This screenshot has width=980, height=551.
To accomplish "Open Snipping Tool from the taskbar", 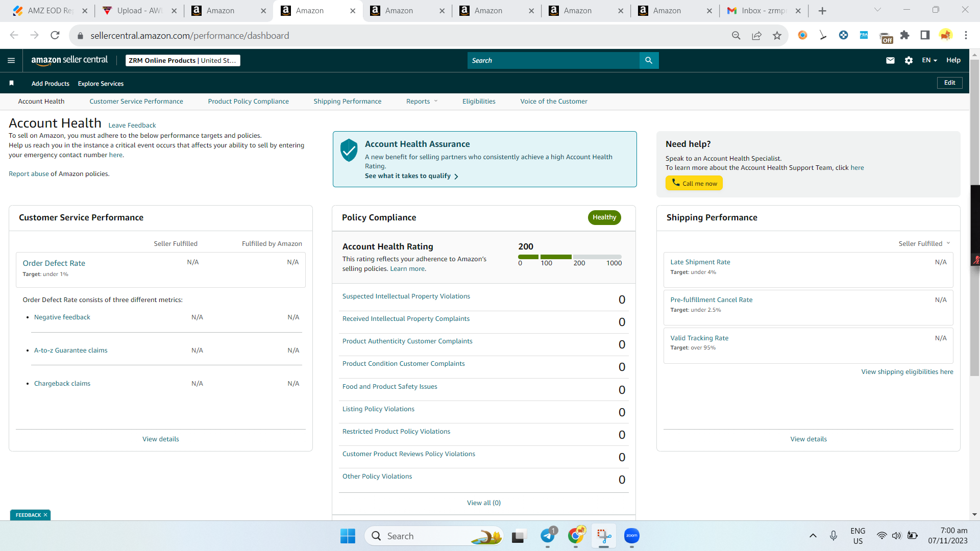I will 604,536.
